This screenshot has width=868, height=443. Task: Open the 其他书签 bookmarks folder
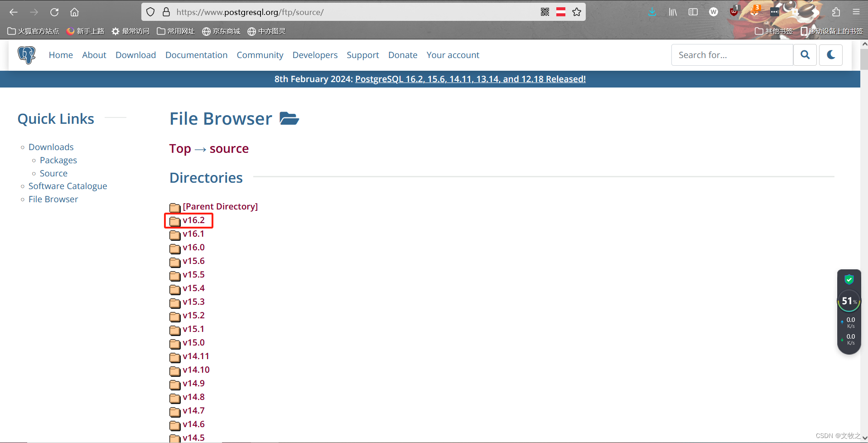pos(774,31)
